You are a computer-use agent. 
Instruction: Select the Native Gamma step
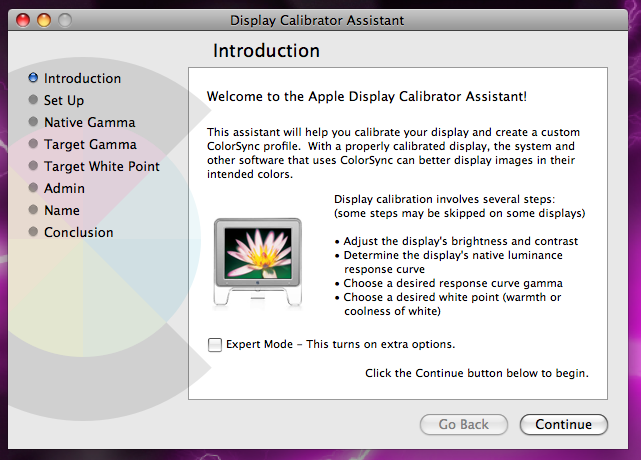90,122
